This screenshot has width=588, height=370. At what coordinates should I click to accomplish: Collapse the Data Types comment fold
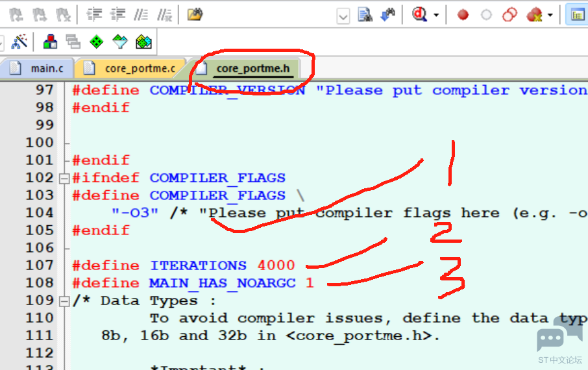click(x=64, y=301)
